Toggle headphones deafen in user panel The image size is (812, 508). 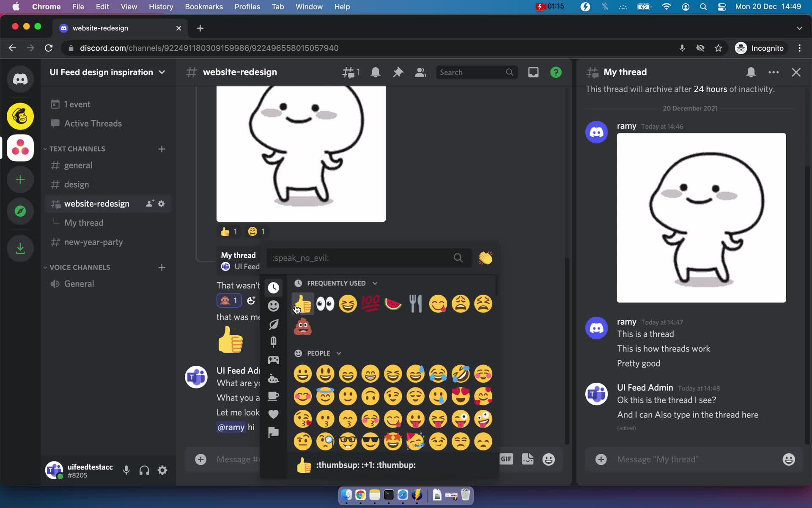144,470
